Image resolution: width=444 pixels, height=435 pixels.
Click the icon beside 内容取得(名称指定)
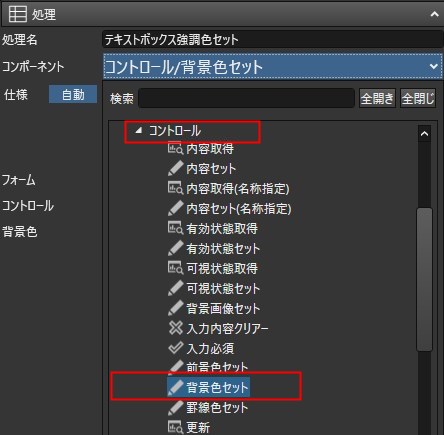[175, 188]
